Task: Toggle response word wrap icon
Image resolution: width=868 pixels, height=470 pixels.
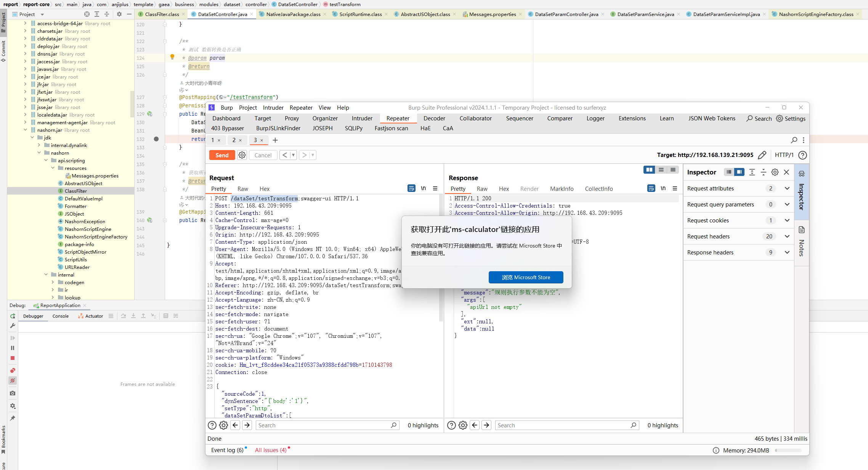Action: 651,188
